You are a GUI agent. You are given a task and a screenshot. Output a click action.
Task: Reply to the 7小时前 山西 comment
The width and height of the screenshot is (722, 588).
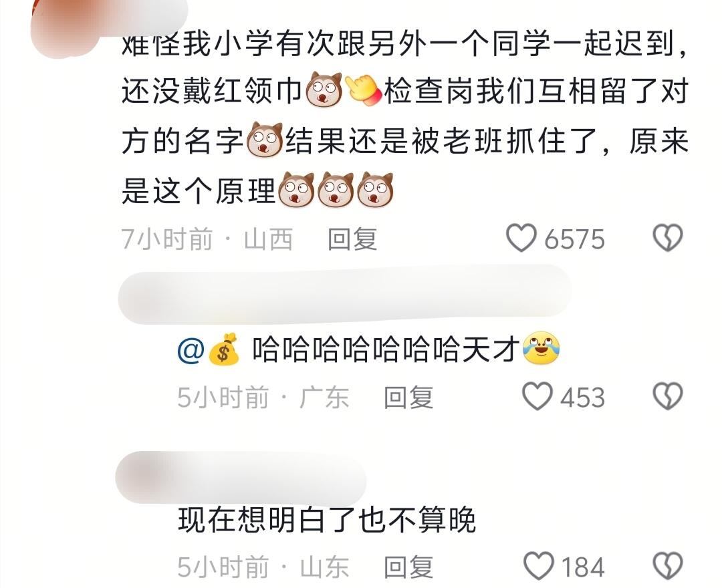click(x=352, y=239)
